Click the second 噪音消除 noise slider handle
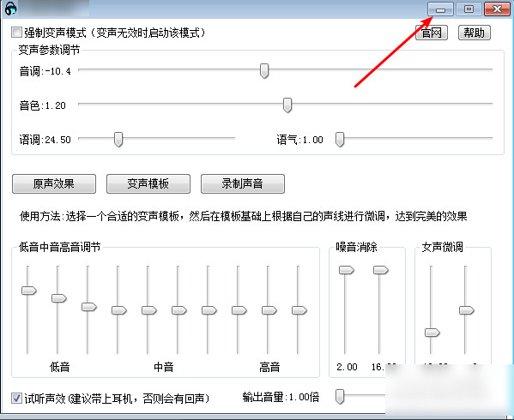Image resolution: width=514 pixels, height=420 pixels. [381, 270]
